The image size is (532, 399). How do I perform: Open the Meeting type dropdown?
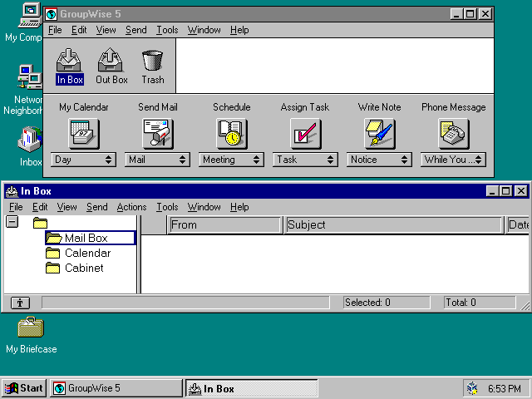tap(231, 160)
